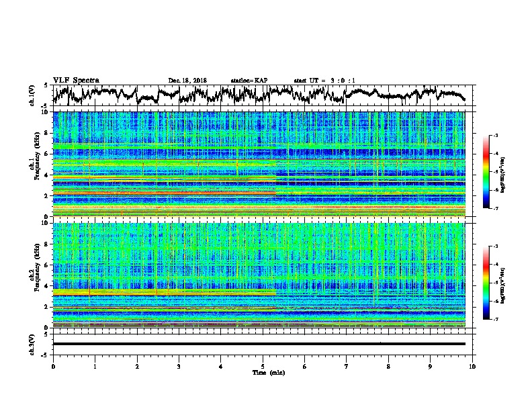Click time axis tick label "9"
Image resolution: width=532 pixels, height=411 pixels.
point(430,367)
